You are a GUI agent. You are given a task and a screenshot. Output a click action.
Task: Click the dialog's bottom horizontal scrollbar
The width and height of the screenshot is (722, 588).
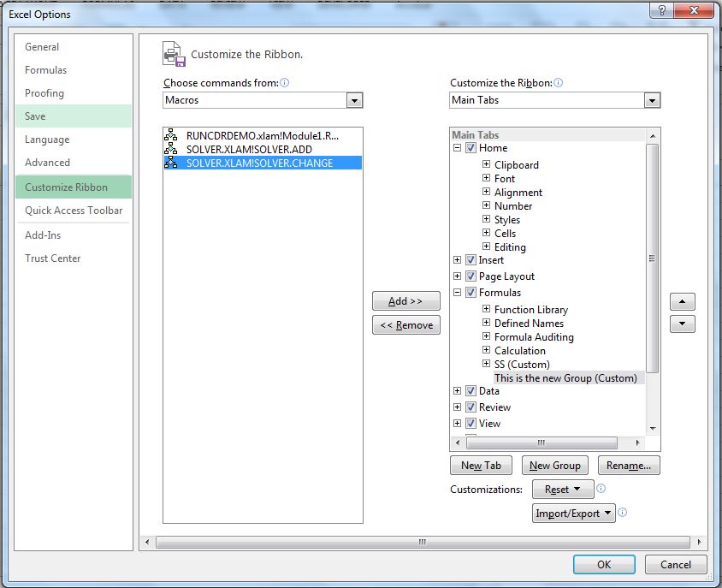[423, 542]
